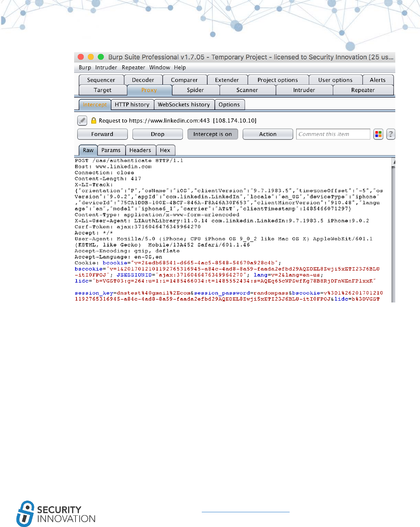Click the Content-Length: 417 header
Viewport: 420px width, 527px height.
[x=108, y=179]
